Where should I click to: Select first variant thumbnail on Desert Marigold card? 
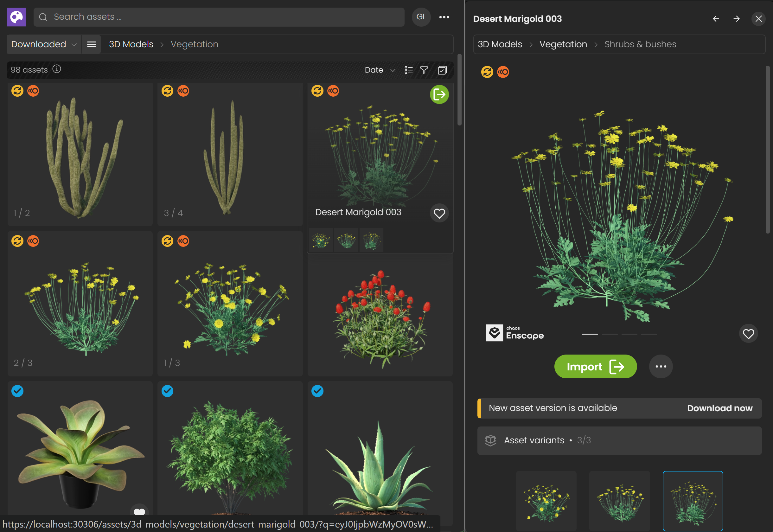[x=321, y=240]
